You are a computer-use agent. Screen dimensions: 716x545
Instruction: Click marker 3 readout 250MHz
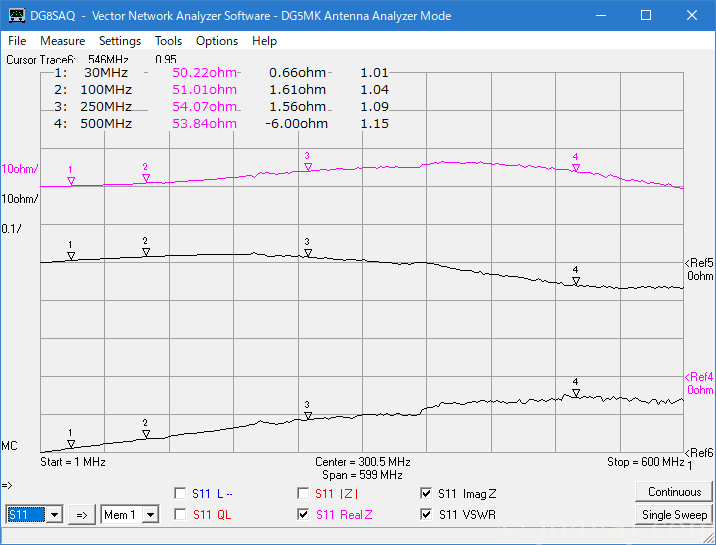click(106, 106)
